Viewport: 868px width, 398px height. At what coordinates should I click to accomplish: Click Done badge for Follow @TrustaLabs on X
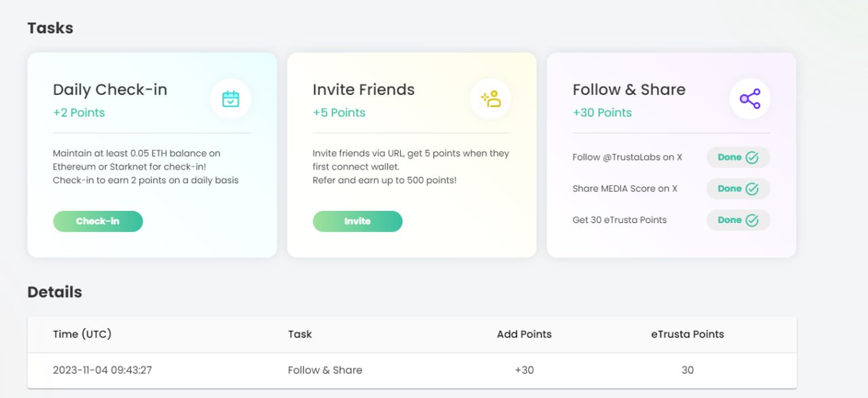[738, 157]
